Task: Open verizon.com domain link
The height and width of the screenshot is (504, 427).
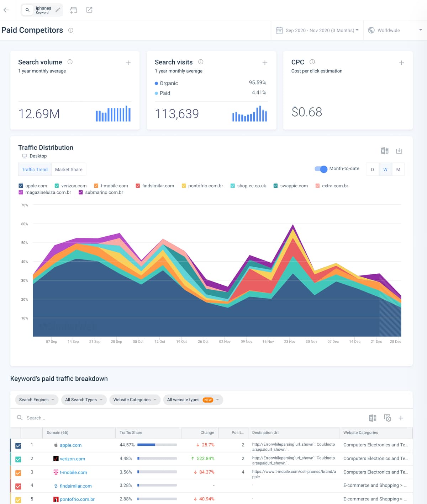Action: pos(73,459)
